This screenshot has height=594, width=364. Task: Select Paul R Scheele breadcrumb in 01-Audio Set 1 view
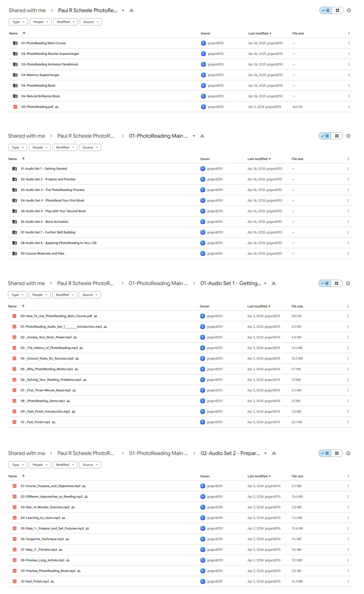coord(85,284)
